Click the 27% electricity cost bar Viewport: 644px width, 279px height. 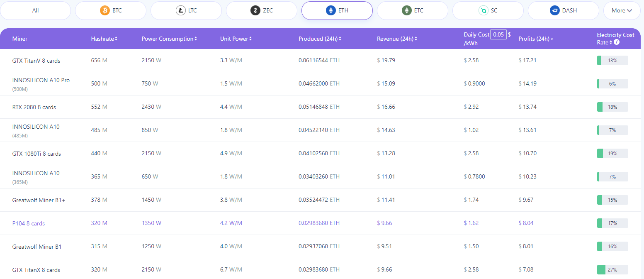coord(612,269)
